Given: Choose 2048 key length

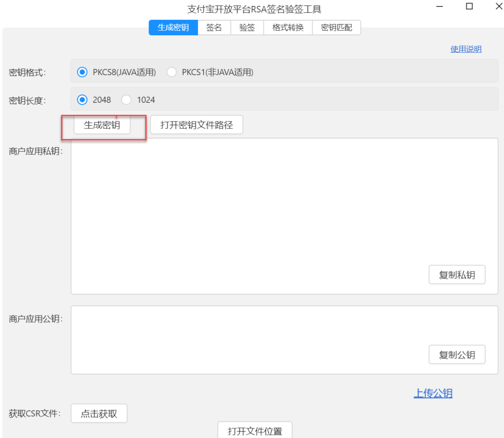Looking at the screenshot, I should (x=83, y=100).
